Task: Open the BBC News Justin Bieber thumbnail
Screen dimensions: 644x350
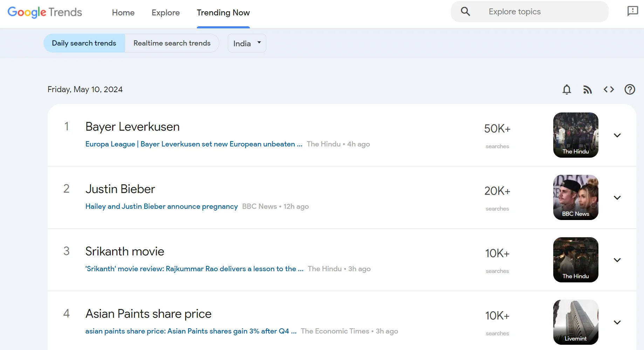Action: 576,197
